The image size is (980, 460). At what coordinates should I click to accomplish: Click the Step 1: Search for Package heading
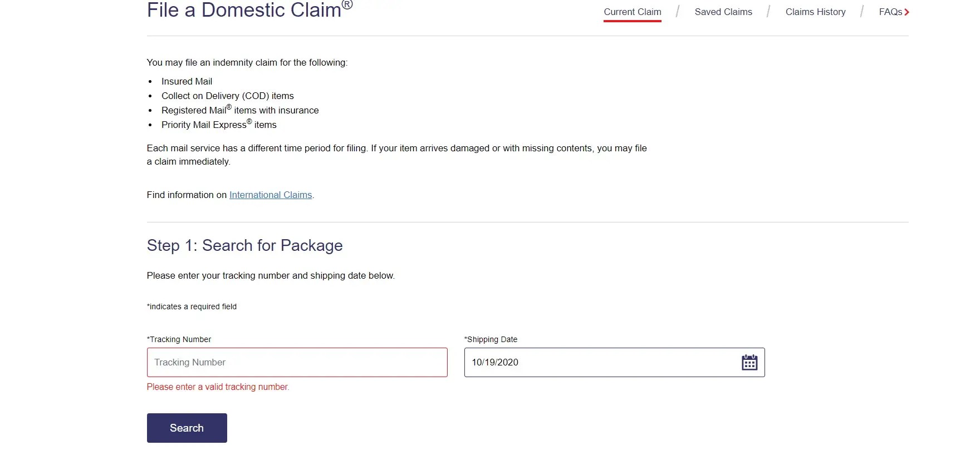244,245
